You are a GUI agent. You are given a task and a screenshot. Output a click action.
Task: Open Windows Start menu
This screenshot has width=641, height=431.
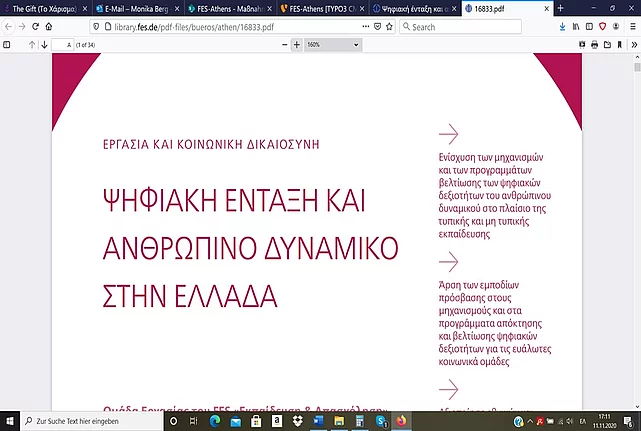coord(10,421)
